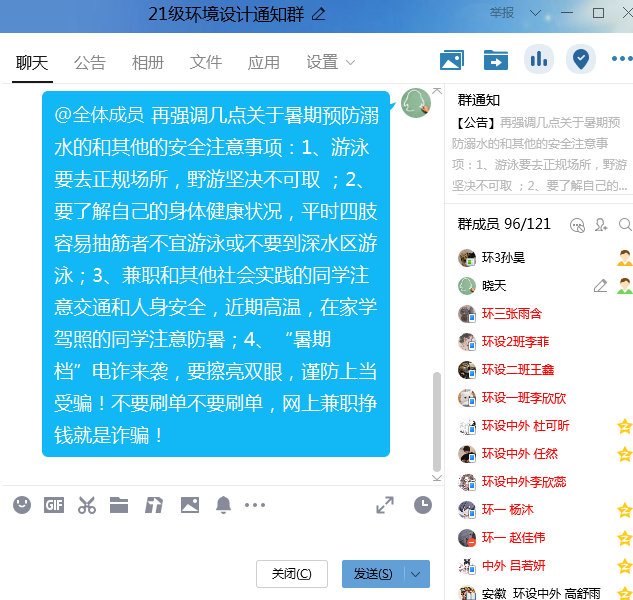This screenshot has width=633, height=600.
Task: Open the title bar dropdown arrow menu
Action: tap(537, 13)
